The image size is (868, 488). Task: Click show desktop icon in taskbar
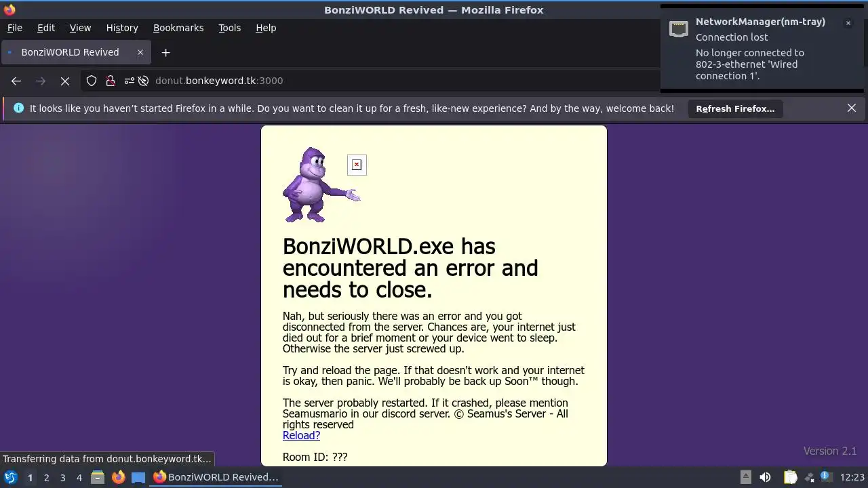[x=138, y=477]
